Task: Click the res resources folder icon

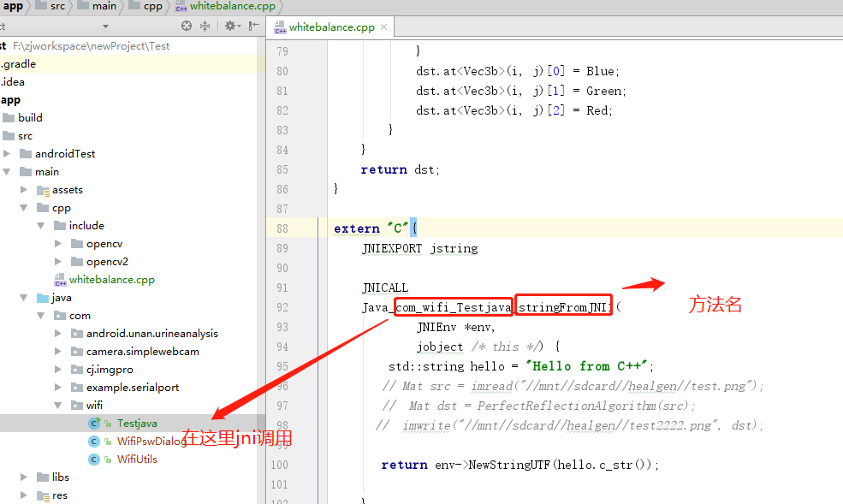Action: coord(43,495)
